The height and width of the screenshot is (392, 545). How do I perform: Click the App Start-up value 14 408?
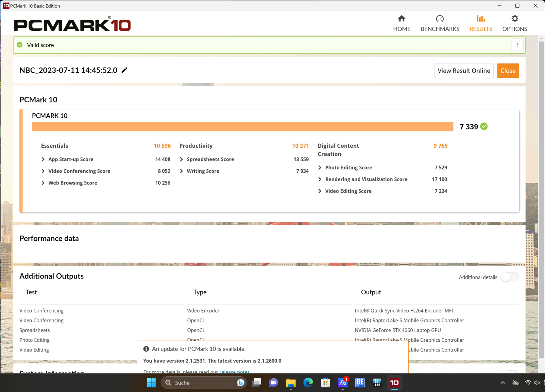coord(163,159)
